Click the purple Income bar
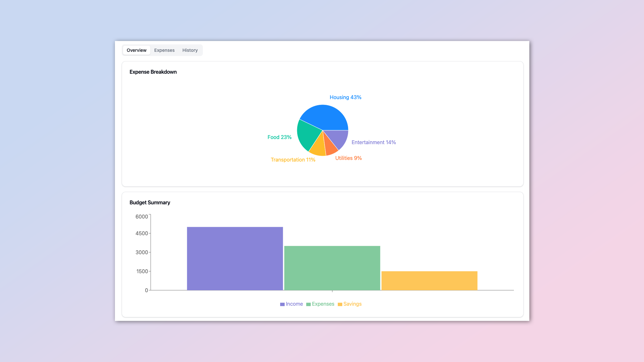Image resolution: width=644 pixels, height=362 pixels. [x=235, y=258]
